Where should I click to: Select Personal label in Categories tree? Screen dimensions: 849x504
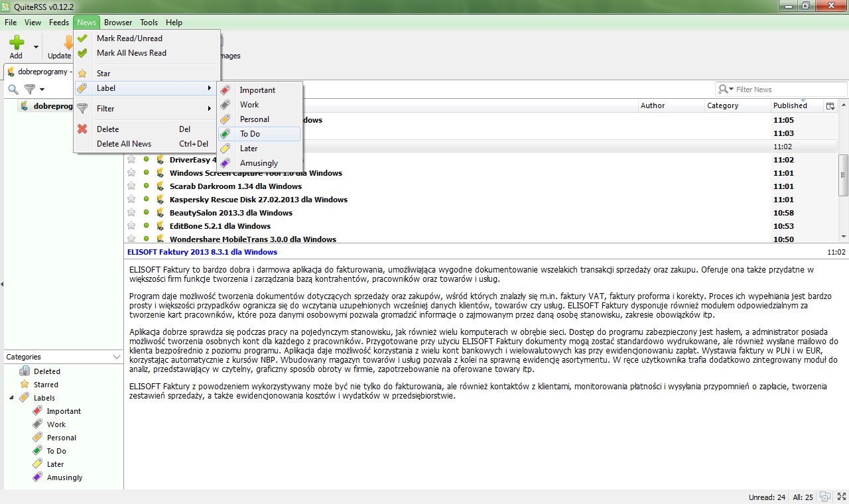click(61, 438)
